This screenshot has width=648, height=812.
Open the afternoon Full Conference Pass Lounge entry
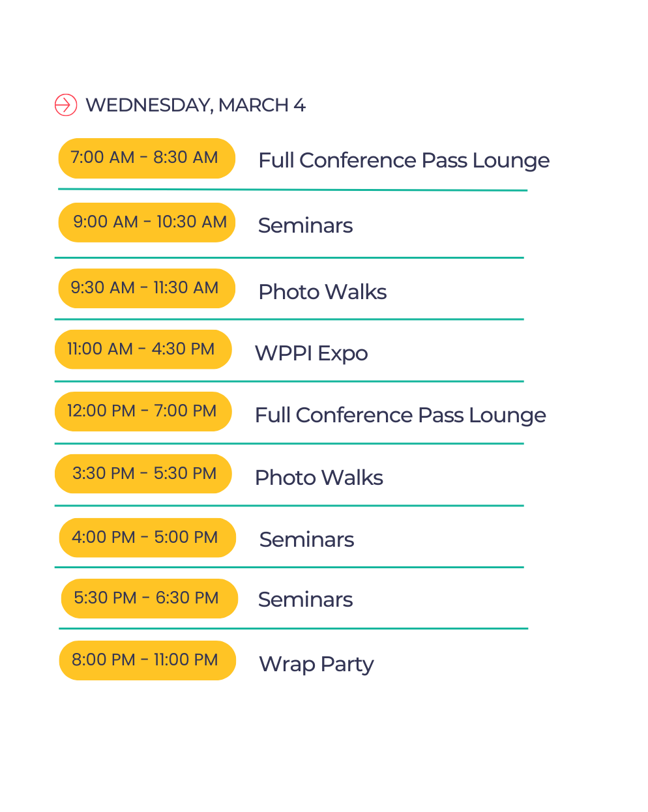pos(400,415)
